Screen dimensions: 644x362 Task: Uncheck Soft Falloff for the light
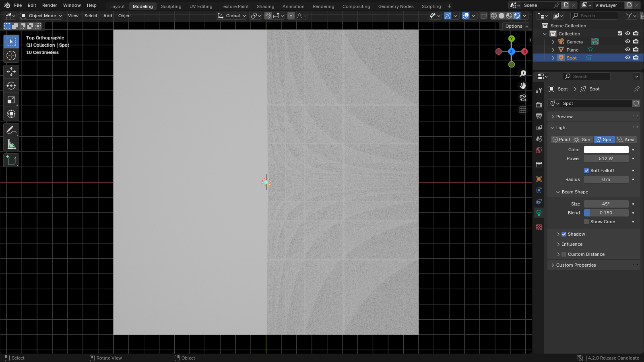click(586, 170)
